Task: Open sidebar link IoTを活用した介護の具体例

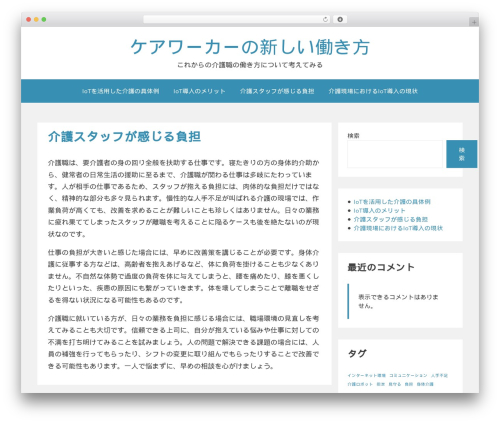Action: click(x=392, y=202)
